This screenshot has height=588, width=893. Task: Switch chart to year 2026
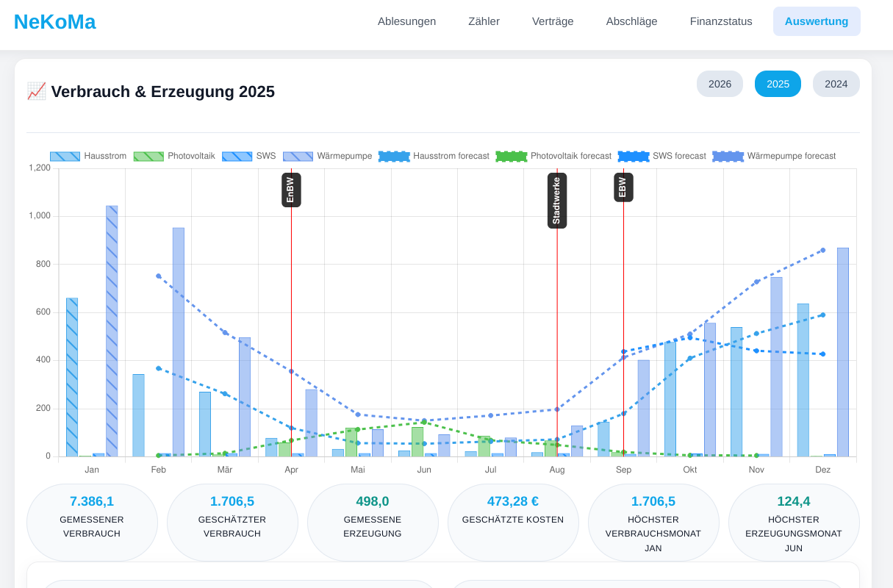pos(720,84)
